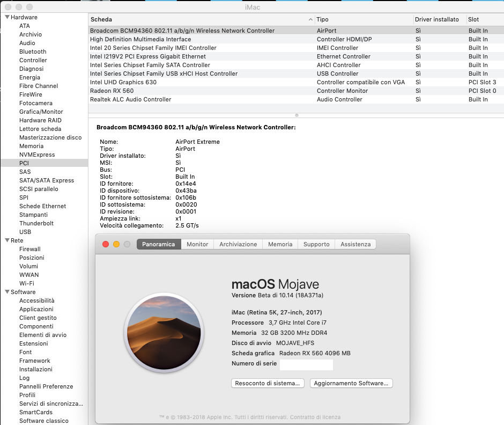The width and height of the screenshot is (504, 425).
Task: Collapse the Hardware section triangle
Action: coord(7,17)
